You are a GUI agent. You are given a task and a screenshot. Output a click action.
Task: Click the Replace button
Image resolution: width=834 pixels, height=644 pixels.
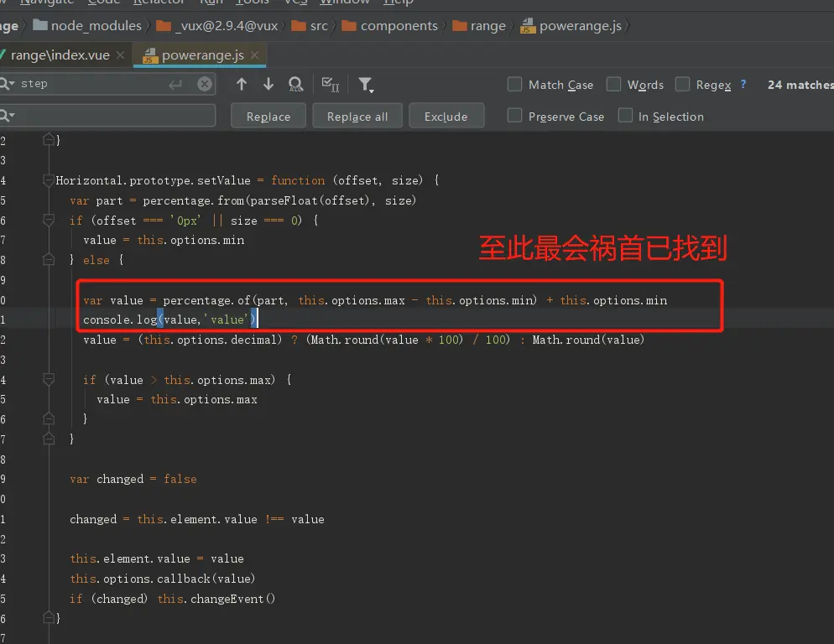(268, 116)
